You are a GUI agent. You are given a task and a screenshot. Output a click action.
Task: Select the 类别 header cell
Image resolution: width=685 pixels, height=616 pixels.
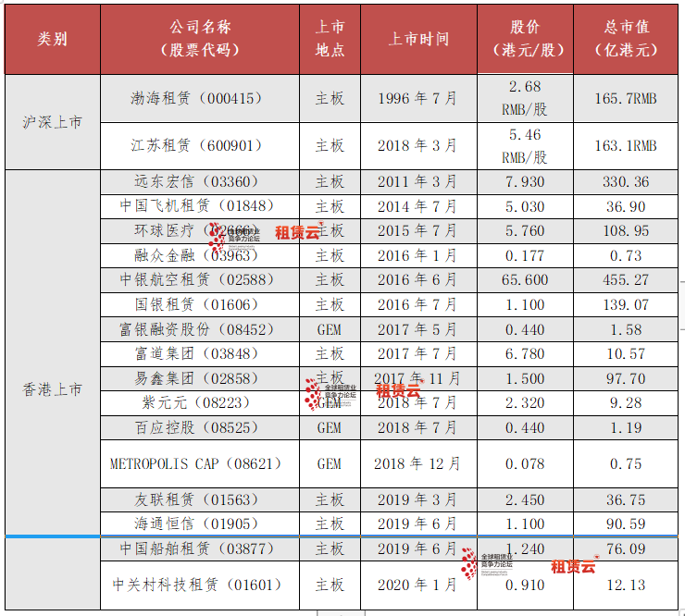(x=53, y=39)
